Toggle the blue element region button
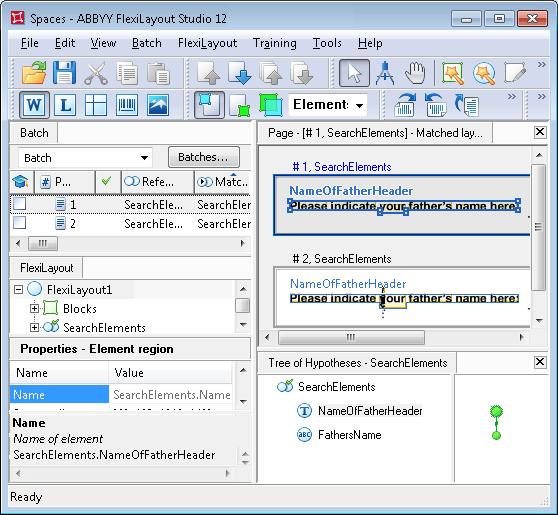Image resolution: width=558 pixels, height=515 pixels. point(209,105)
